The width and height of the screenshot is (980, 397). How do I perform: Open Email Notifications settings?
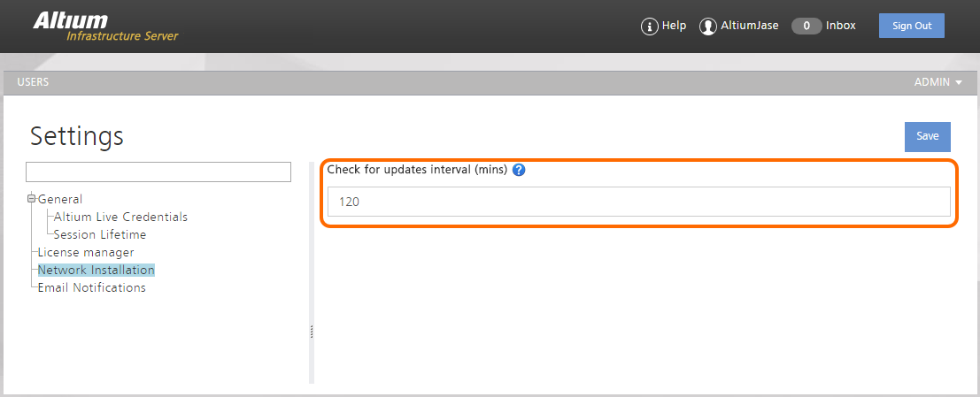[x=91, y=287]
